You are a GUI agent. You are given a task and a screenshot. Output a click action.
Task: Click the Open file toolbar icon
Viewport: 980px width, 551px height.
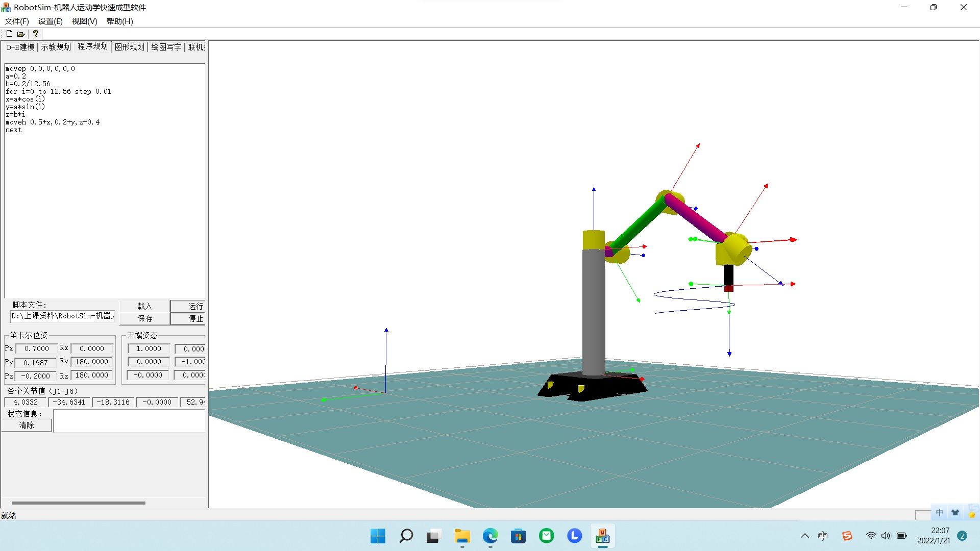(21, 34)
